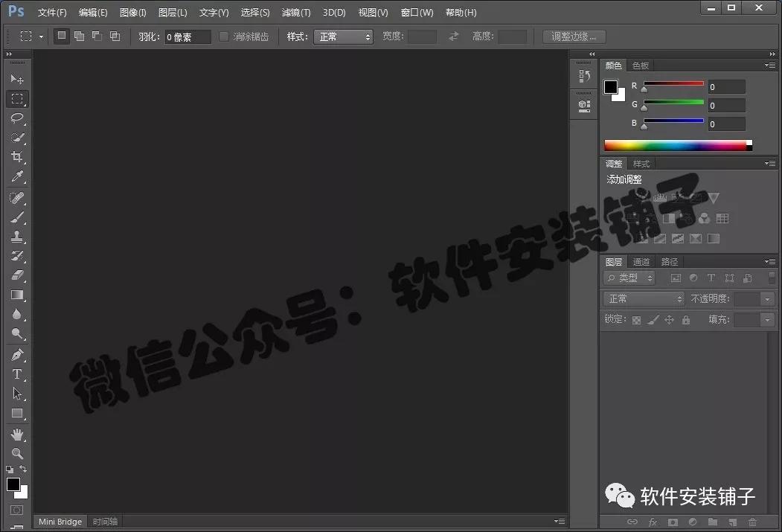Enable the 消除锯齿 anti-alias checkbox

pos(225,36)
